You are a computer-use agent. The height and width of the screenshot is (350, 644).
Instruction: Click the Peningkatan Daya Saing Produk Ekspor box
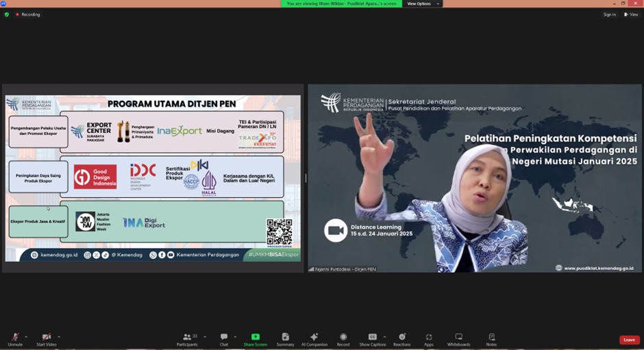[x=38, y=178]
